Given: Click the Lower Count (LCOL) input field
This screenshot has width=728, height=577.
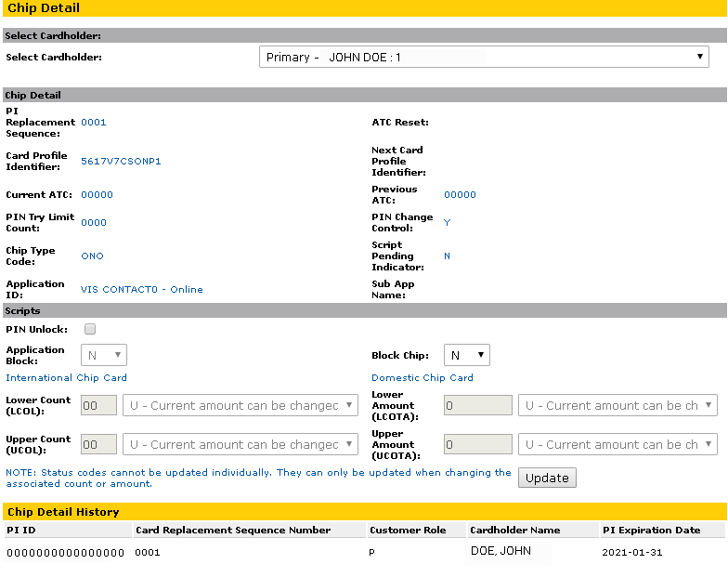Looking at the screenshot, I should pos(98,405).
